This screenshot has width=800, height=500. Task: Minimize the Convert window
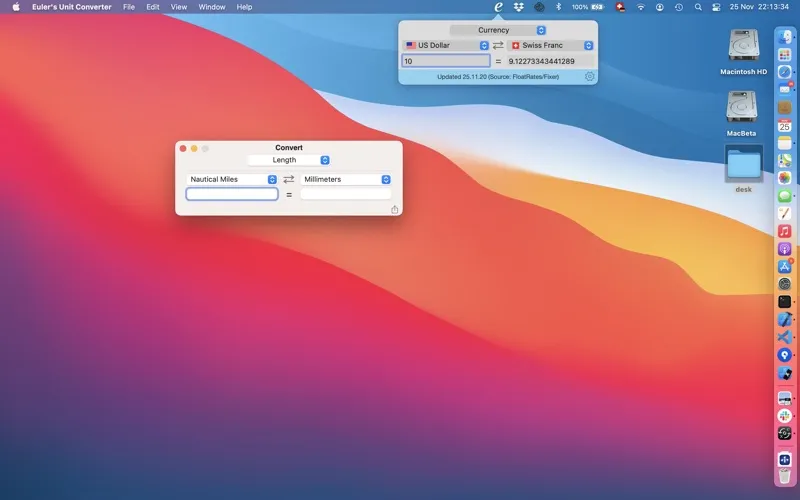[194, 148]
